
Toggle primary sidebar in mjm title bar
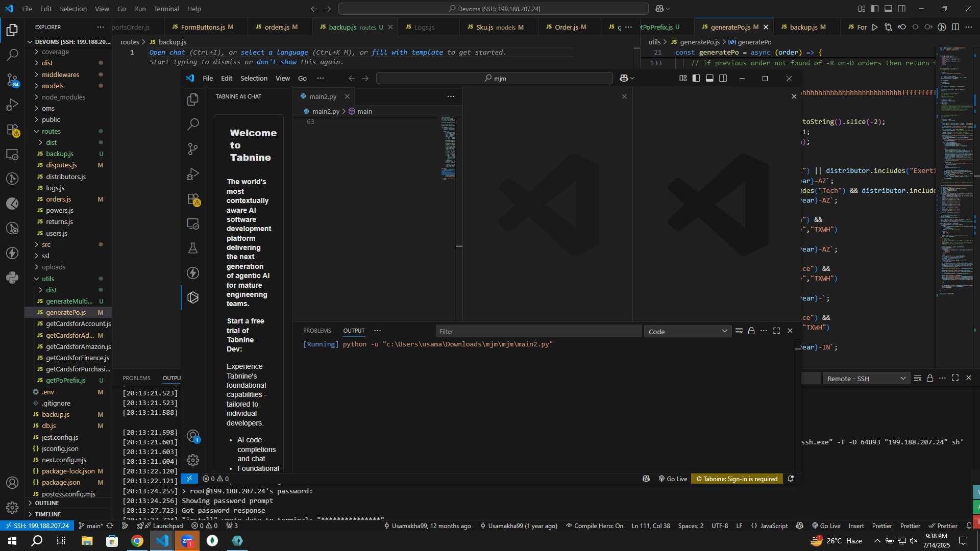pos(696,78)
